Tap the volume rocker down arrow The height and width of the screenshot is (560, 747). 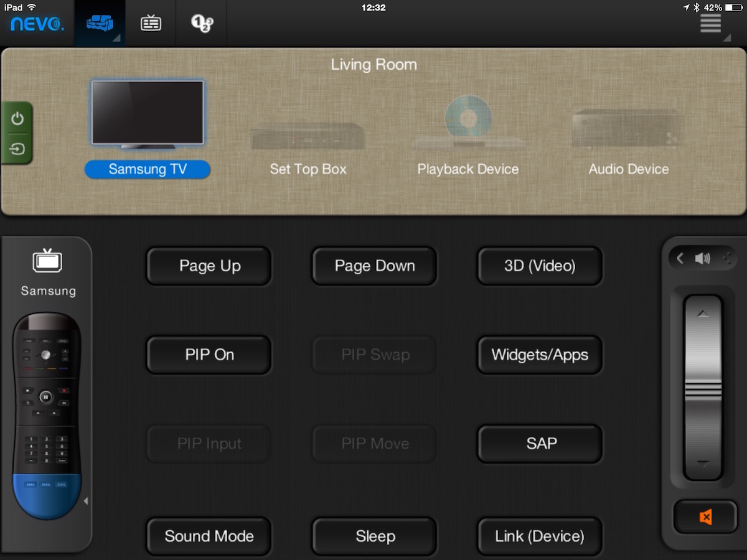point(703,464)
